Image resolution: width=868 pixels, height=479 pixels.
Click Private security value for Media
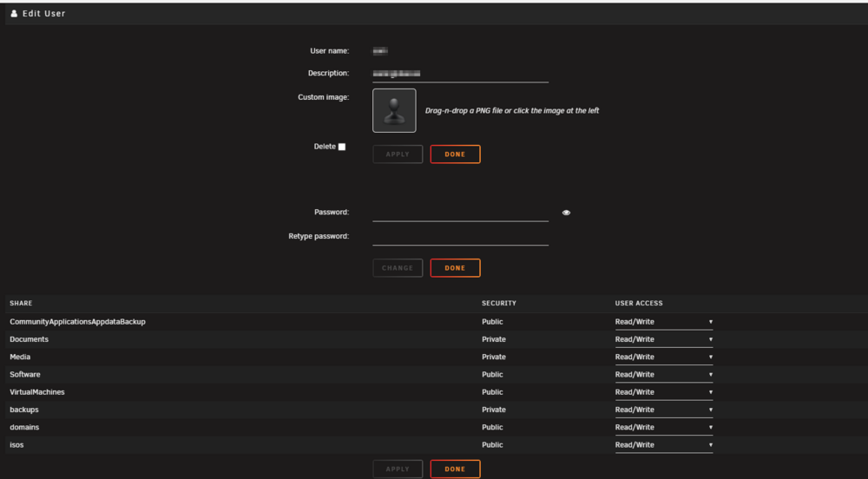tap(494, 358)
